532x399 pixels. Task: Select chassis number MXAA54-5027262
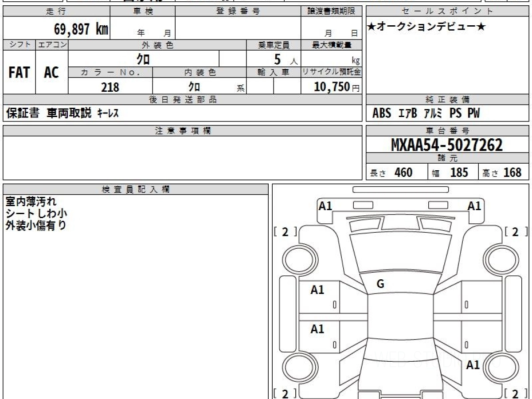click(x=447, y=145)
